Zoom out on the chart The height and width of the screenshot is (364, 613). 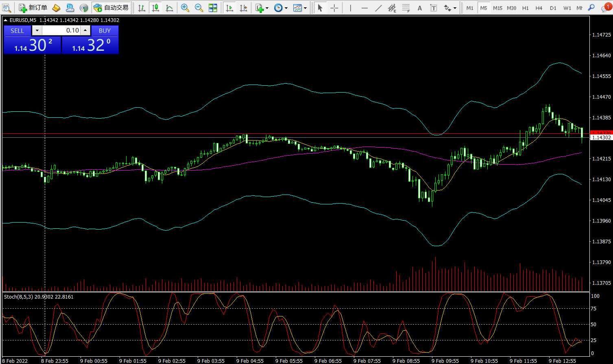(x=199, y=8)
